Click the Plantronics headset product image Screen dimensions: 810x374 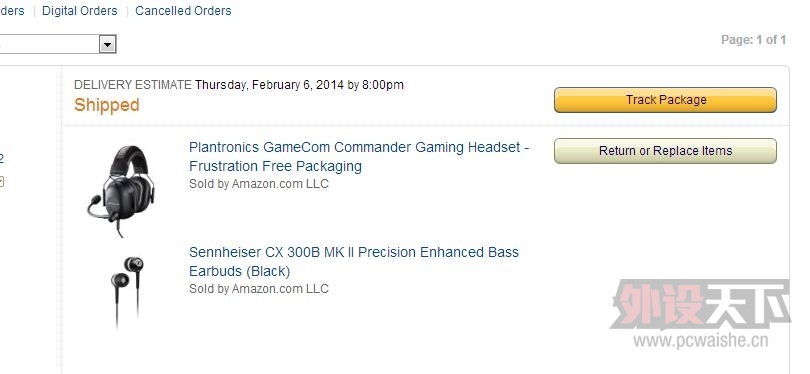[x=121, y=191]
